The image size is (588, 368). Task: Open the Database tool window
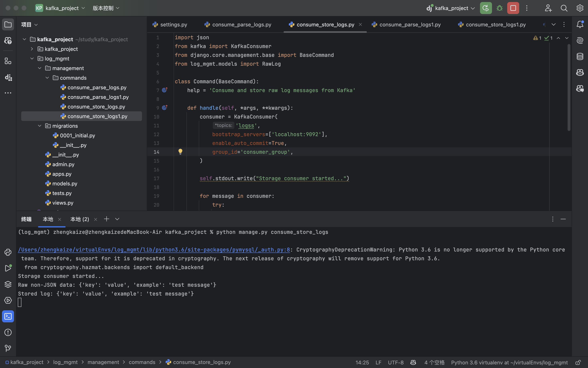click(x=580, y=56)
